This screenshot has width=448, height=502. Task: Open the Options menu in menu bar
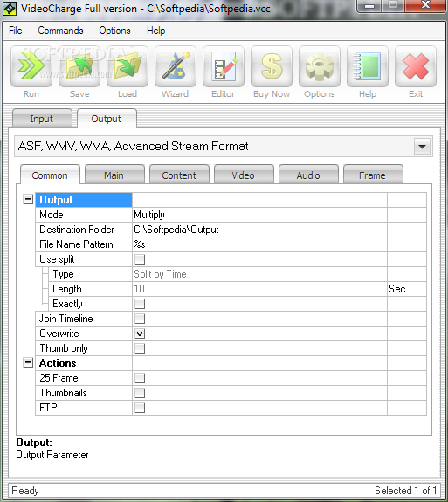(114, 31)
